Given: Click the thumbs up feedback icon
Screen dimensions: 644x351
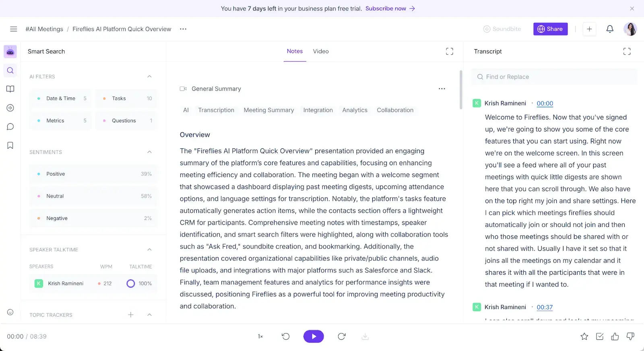Looking at the screenshot, I should click(x=615, y=336).
